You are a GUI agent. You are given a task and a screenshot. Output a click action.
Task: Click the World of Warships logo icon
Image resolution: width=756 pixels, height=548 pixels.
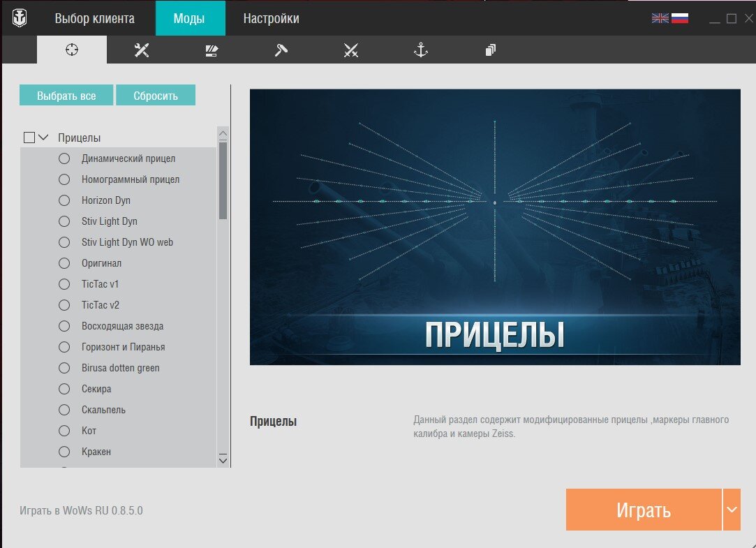pyautogui.click(x=20, y=18)
